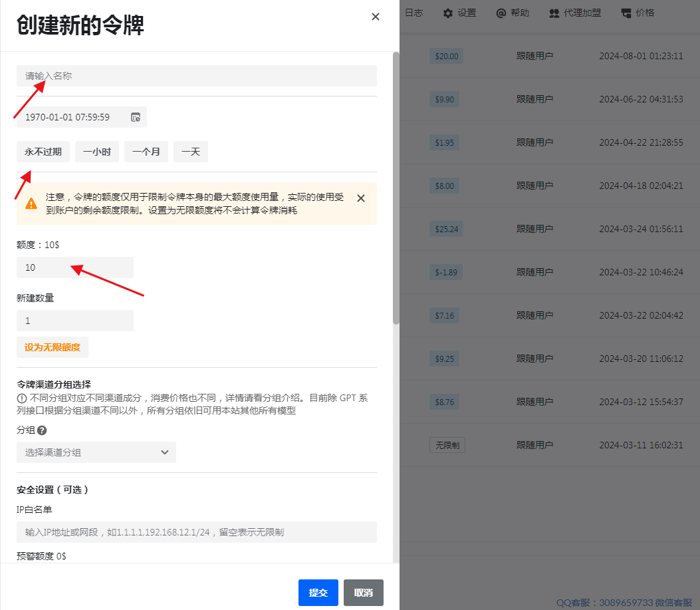This screenshot has height=610, width=700.
Task: Click the help question-mark icon beside 分组
Action: click(x=42, y=430)
